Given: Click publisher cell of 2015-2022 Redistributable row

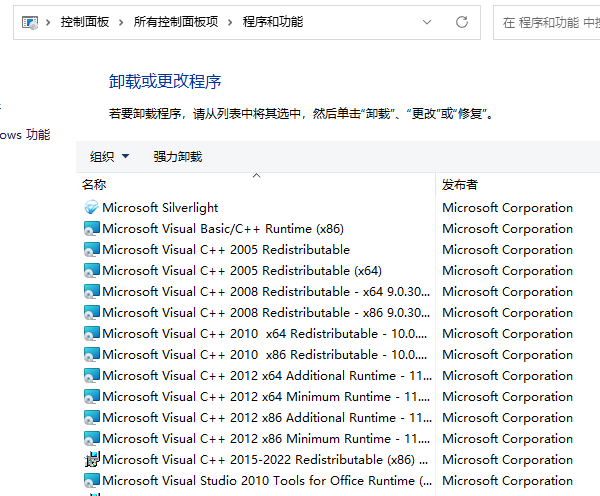Looking at the screenshot, I should pos(507,460).
